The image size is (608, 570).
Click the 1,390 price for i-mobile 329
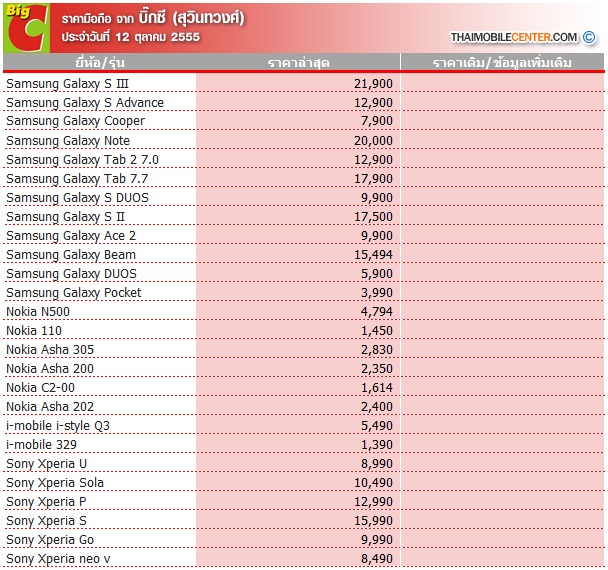pos(377,445)
